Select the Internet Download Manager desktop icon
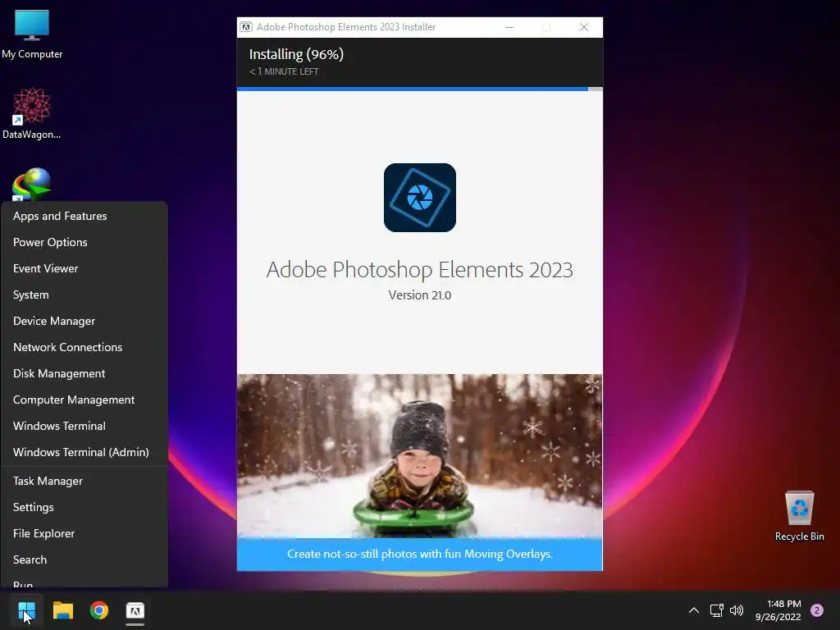The image size is (840, 630). [32, 185]
